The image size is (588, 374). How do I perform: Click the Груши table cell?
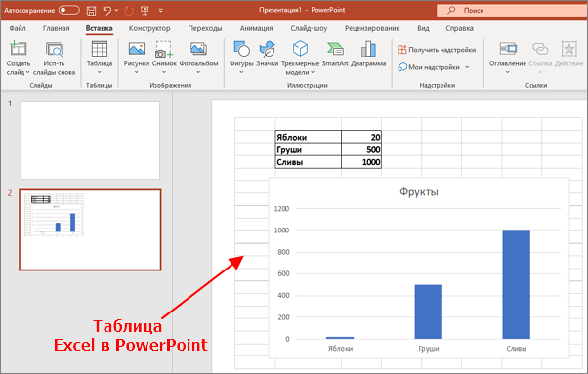click(309, 150)
